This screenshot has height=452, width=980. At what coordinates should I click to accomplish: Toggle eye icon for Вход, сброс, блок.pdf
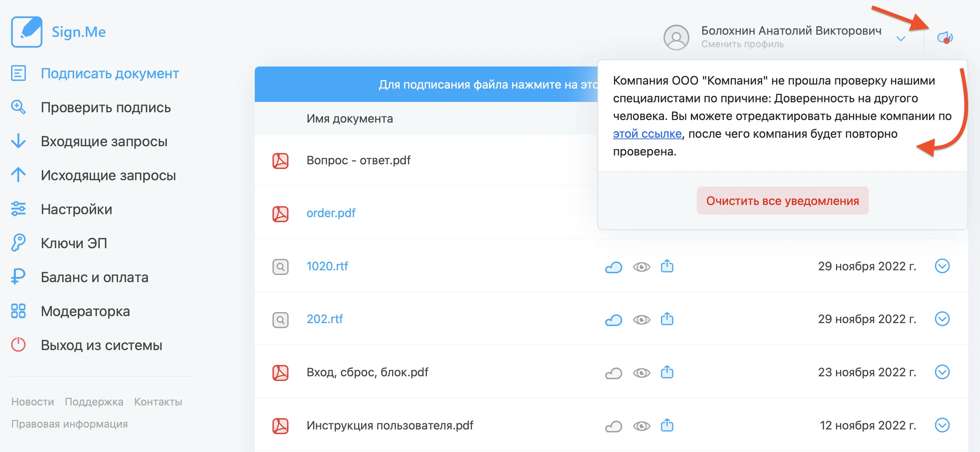click(x=641, y=373)
